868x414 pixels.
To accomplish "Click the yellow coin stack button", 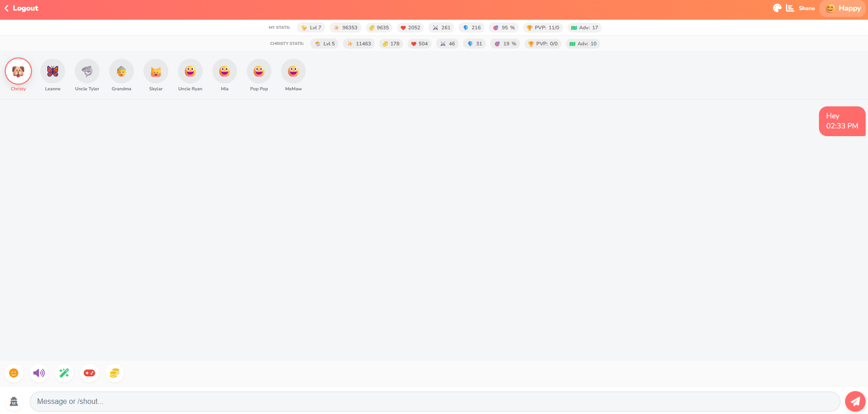I will click(115, 373).
